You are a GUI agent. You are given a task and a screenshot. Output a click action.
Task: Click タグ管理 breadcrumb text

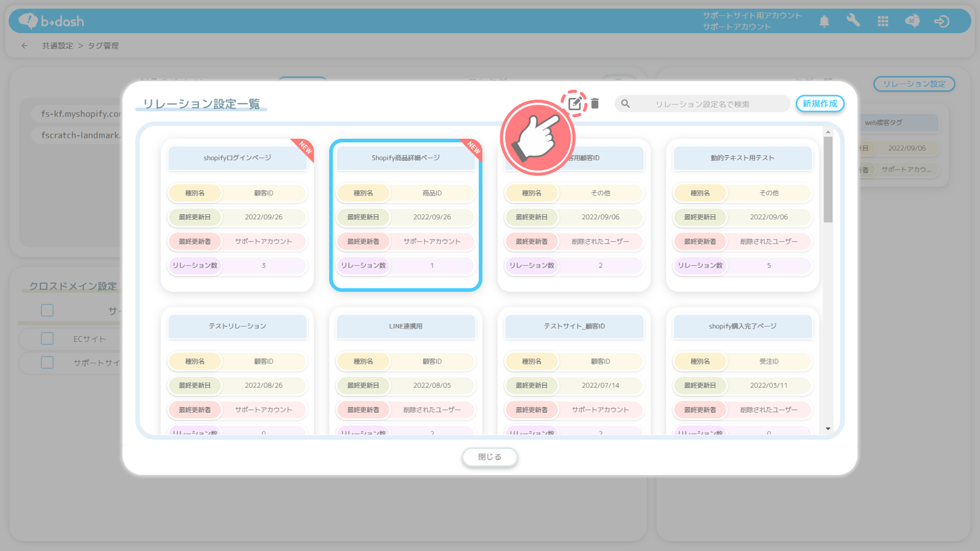103,46
